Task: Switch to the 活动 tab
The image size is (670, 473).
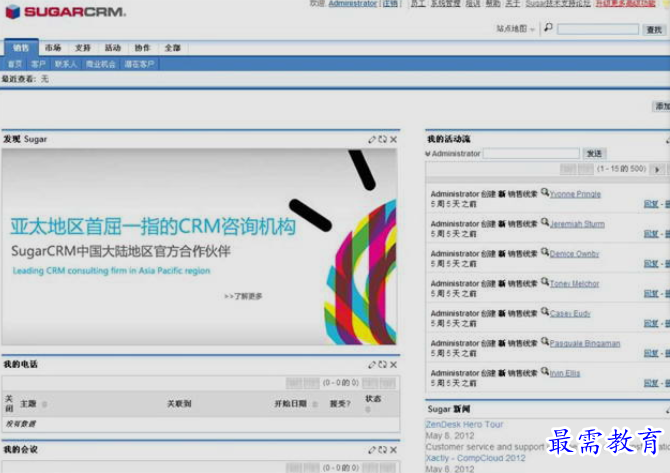Action: [113, 48]
